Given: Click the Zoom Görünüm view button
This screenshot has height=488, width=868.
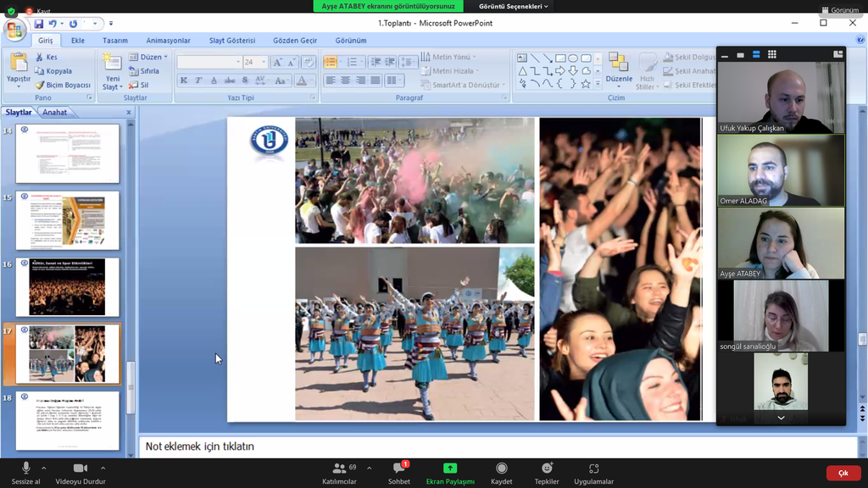Looking at the screenshot, I should 840,10.
